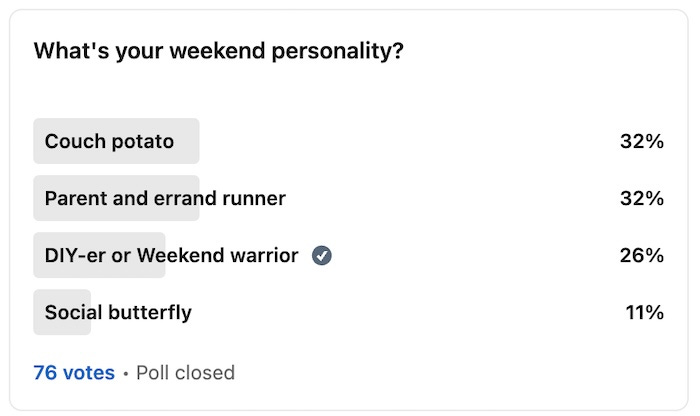Click the 32% for Parent and errand runner
The width and height of the screenshot is (700, 416).
click(x=642, y=198)
